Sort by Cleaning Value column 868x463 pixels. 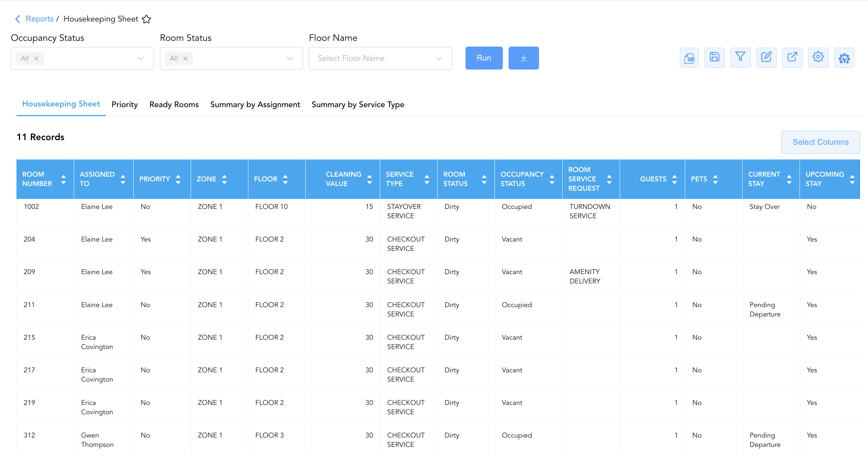coord(369,179)
